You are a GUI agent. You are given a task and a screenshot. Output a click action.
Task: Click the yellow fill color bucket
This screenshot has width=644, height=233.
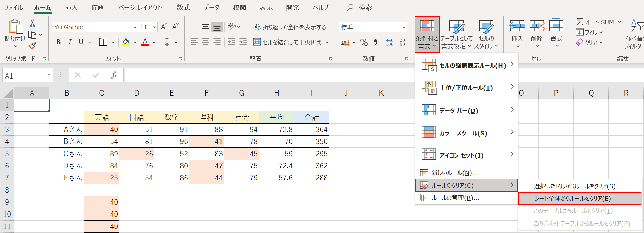pos(126,42)
